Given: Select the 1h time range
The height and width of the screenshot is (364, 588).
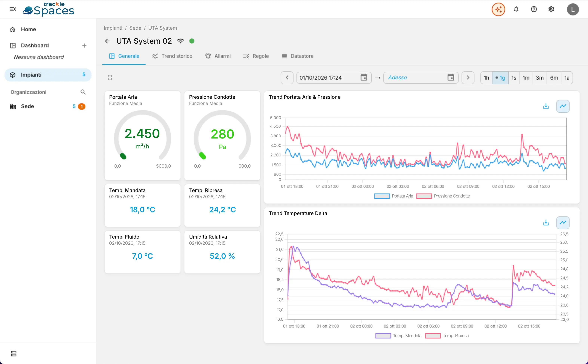Looking at the screenshot, I should click(486, 78).
